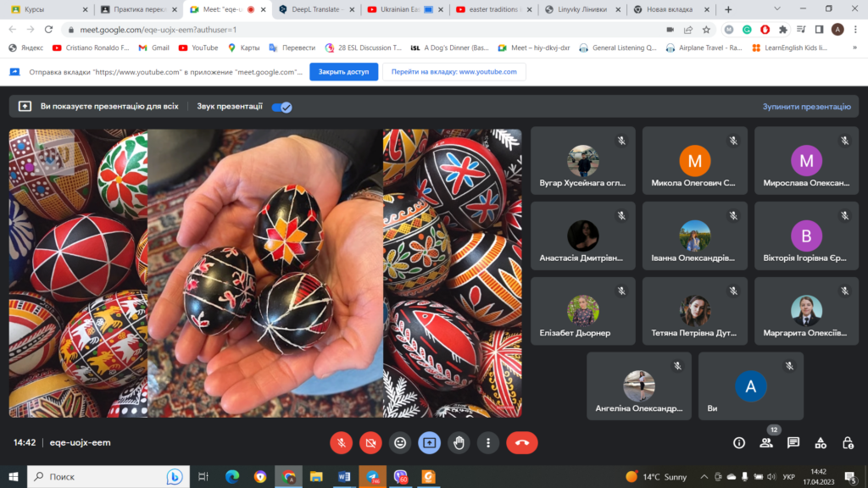Image resolution: width=868 pixels, height=488 pixels.
Task: Leave the call with red hang-up button
Action: point(521,442)
